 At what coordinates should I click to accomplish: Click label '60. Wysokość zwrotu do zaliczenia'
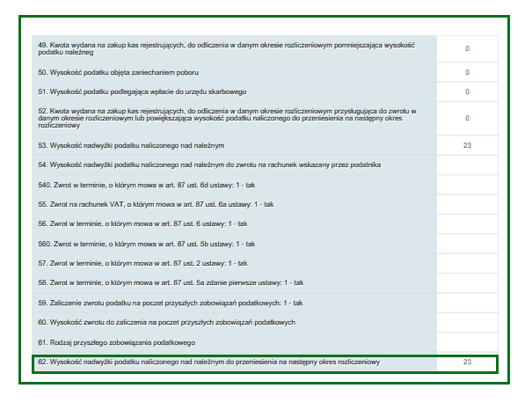(x=166, y=322)
